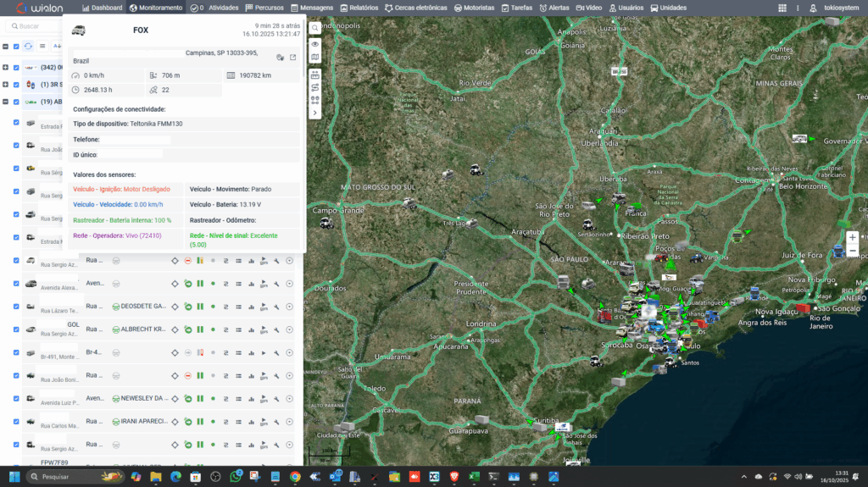
Task: Toggle map visibility eye icon
Action: 315,43
